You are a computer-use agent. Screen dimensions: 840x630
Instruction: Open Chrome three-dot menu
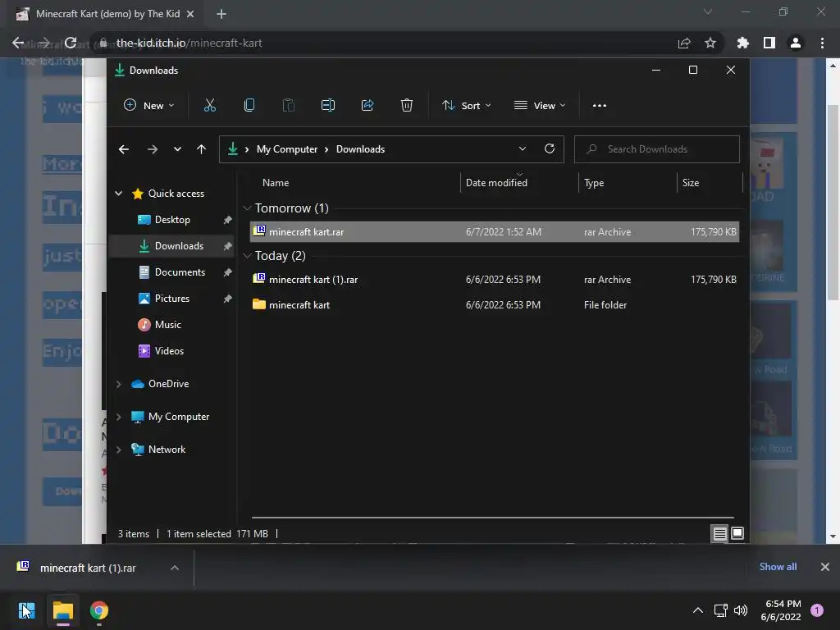point(822,43)
